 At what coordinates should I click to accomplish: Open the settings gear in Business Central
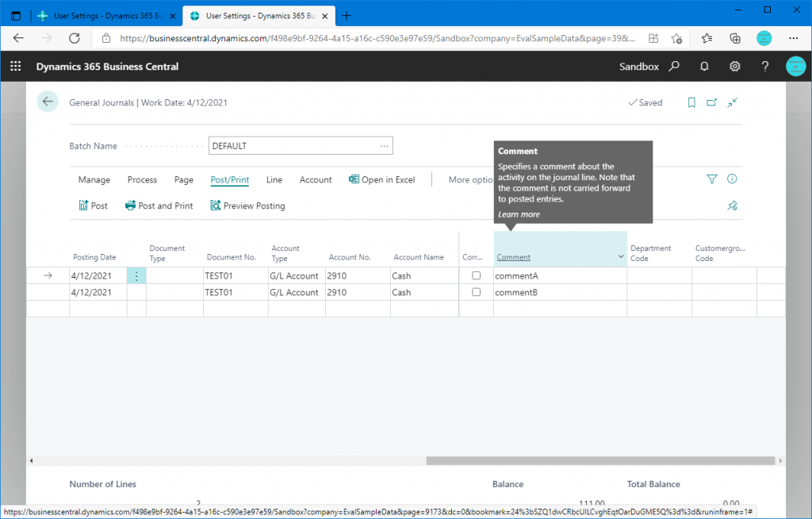[x=734, y=67]
